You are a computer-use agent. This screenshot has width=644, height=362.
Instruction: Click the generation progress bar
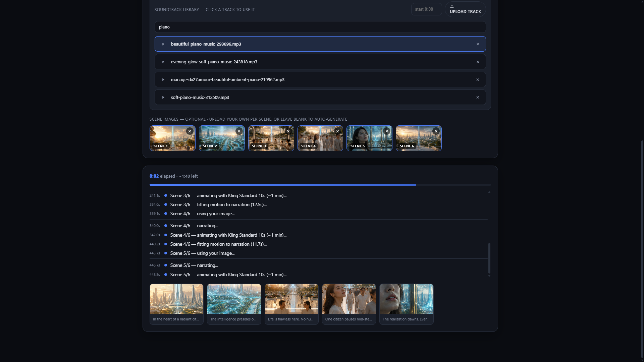pyautogui.click(x=320, y=184)
